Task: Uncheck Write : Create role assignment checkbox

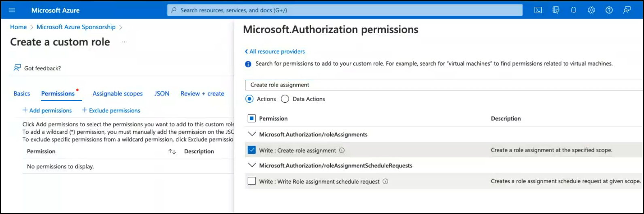Action: [252, 150]
